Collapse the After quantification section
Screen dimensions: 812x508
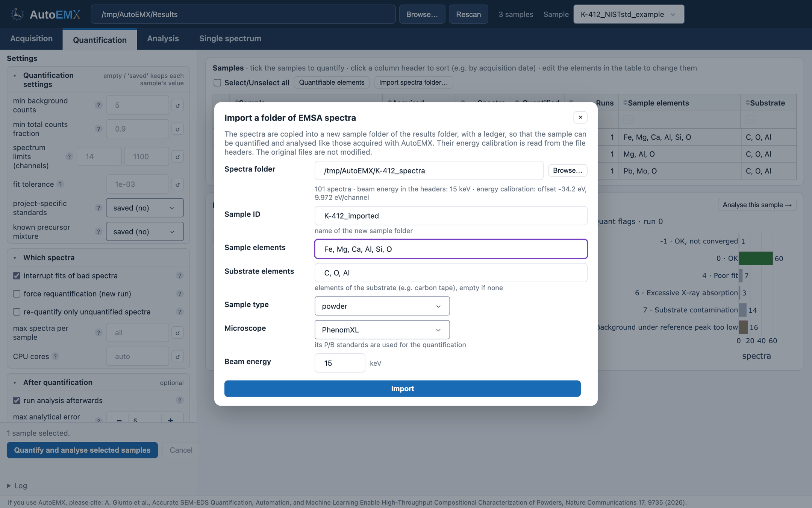[x=15, y=383]
